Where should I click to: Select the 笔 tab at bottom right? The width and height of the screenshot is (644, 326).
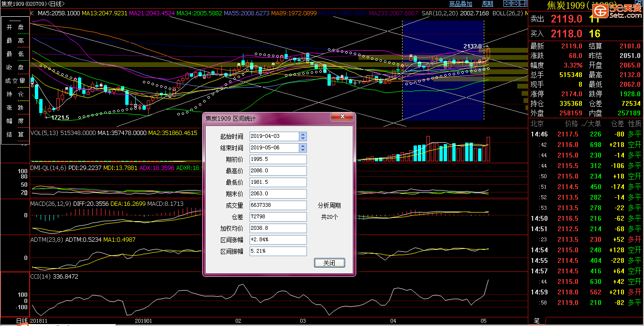(536, 321)
